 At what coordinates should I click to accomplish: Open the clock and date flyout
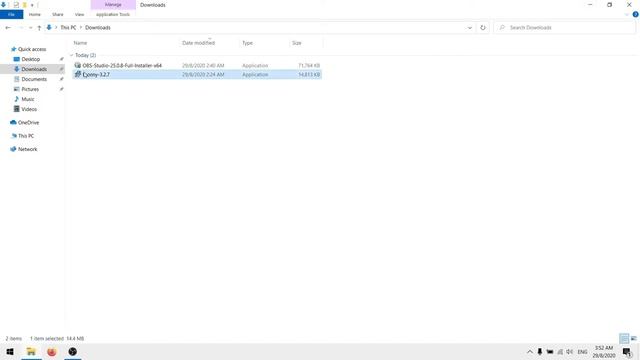[x=604, y=352]
